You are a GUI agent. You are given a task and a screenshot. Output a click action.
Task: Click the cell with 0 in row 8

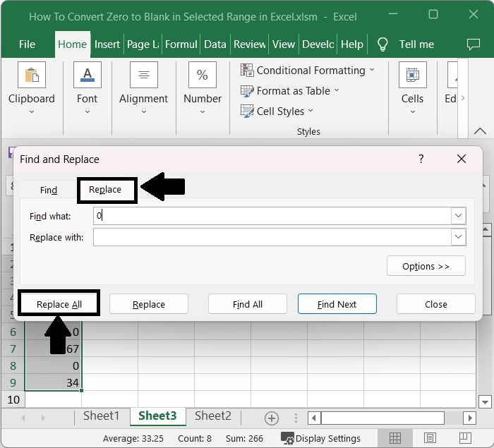[x=53, y=365]
